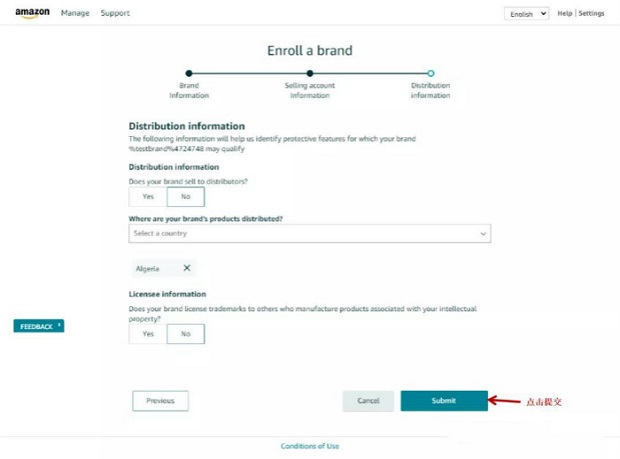The image size is (620, 459).
Task: Click the Distribution information step circle
Action: click(x=430, y=73)
